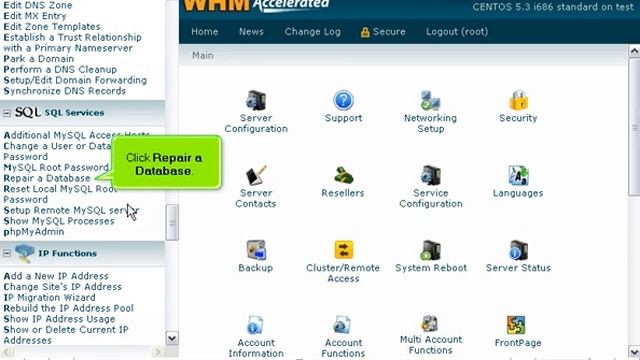
Task: Click Edit DNS Zone link
Action: click(38, 5)
